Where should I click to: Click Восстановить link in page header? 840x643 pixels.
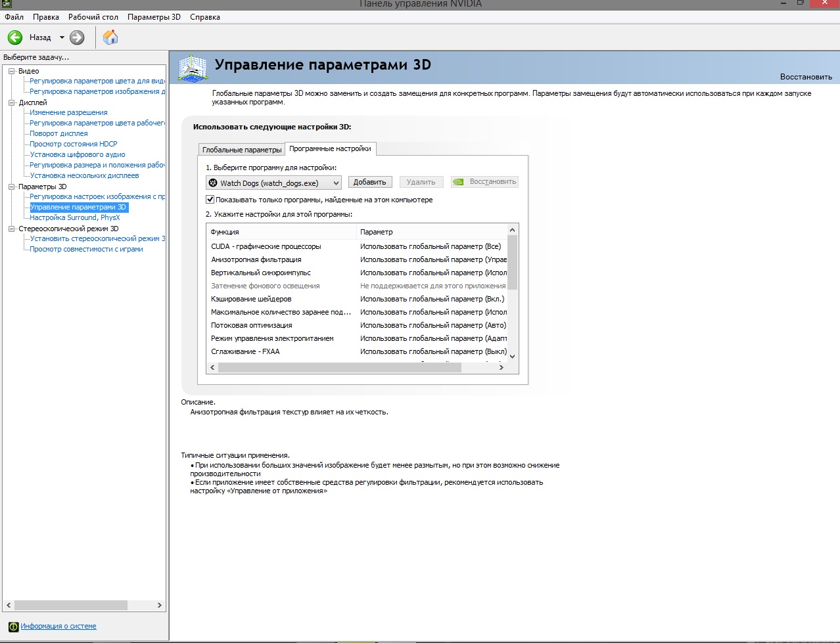point(806,77)
